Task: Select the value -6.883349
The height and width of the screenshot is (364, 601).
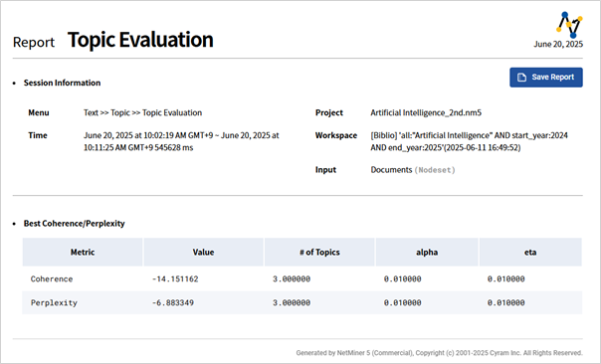Action: point(173,302)
